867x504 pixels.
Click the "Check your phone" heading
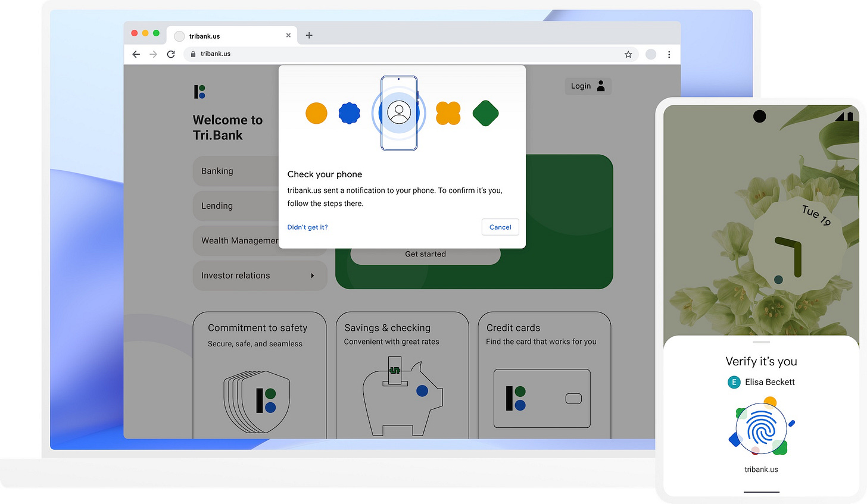pyautogui.click(x=325, y=174)
